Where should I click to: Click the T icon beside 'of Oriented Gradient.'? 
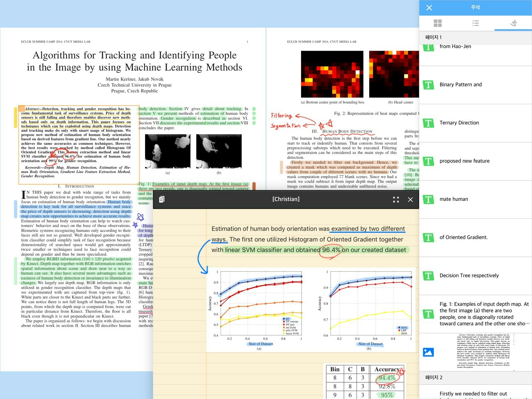click(428, 238)
